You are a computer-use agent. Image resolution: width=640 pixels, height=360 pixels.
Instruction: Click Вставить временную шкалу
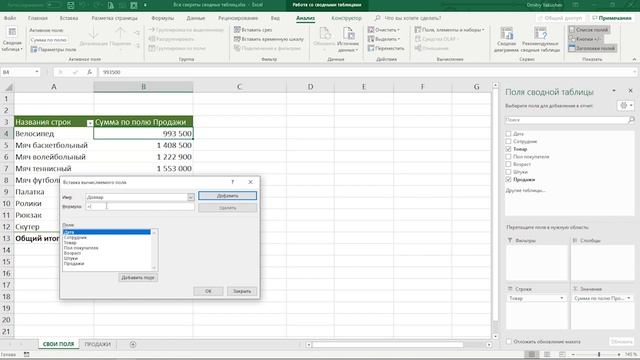click(x=269, y=39)
